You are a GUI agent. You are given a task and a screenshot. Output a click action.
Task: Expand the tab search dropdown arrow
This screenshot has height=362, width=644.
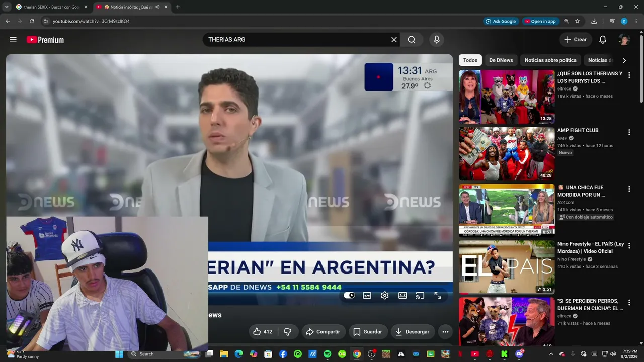pyautogui.click(x=7, y=7)
